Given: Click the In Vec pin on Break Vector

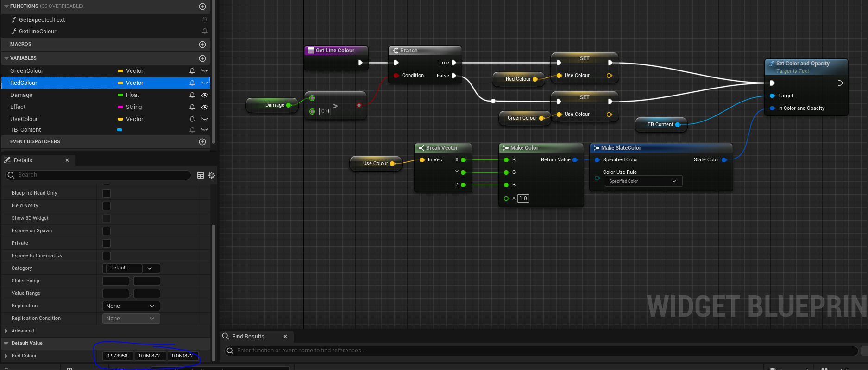Looking at the screenshot, I should (x=422, y=160).
